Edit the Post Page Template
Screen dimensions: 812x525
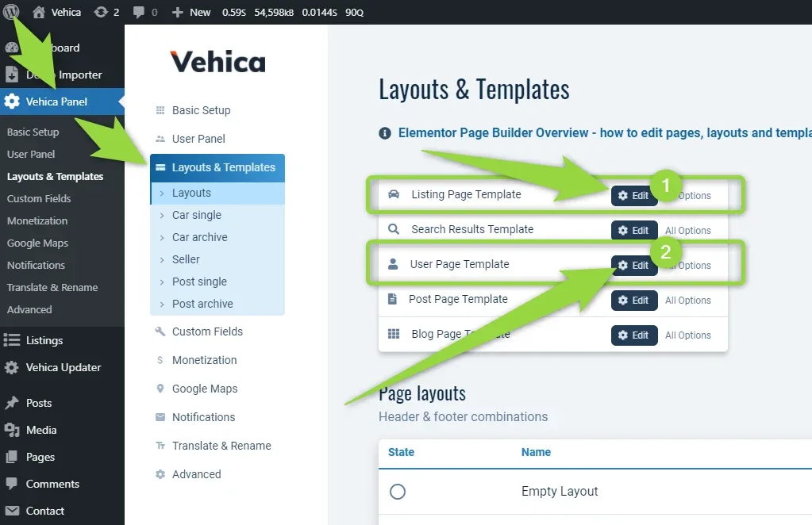634,300
